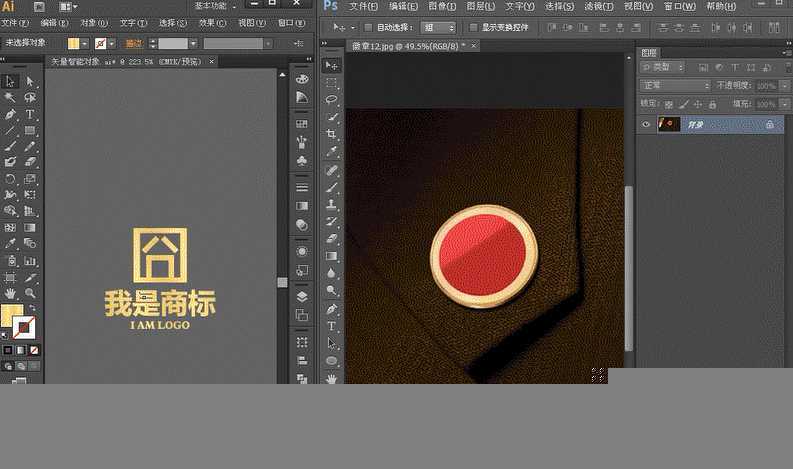
Task: Select the Illustrator Line Segment tool
Action: 10,130
